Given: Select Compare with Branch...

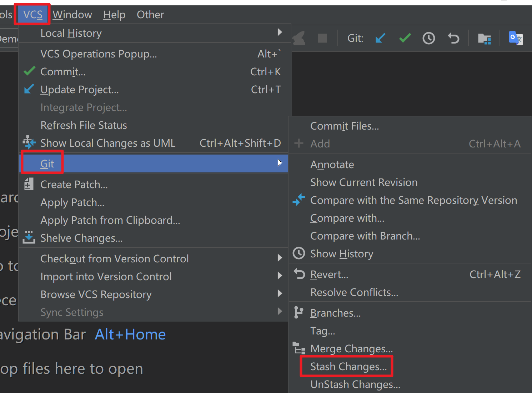Looking at the screenshot, I should click(x=410, y=236).
